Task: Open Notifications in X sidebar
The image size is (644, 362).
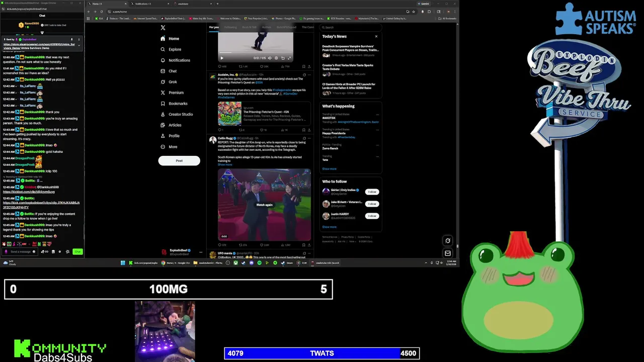Action: (x=175, y=60)
